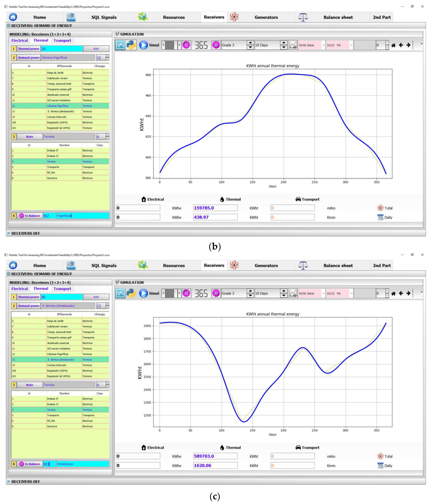The height and width of the screenshot is (504, 432).
Task: Increase Grade 3 spinner in upper window
Action: [x=250, y=43]
